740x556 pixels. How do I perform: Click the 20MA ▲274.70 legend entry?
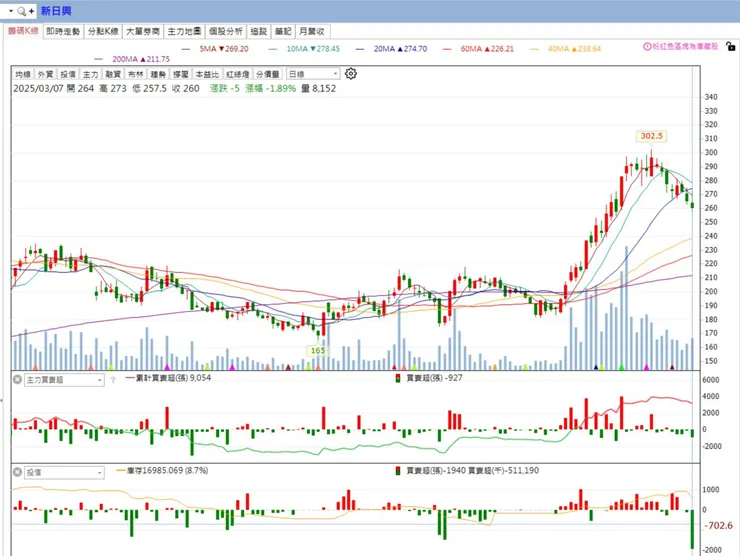click(400, 49)
